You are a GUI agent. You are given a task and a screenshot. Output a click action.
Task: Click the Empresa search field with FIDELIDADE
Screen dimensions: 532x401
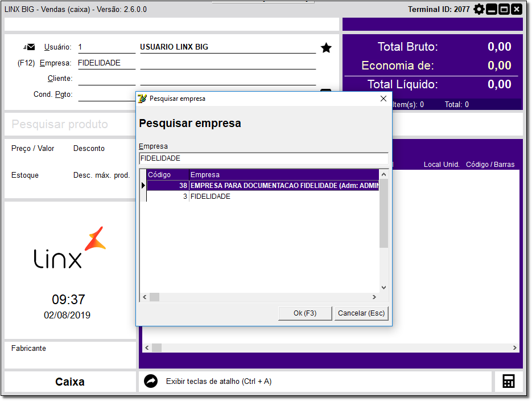[263, 158]
